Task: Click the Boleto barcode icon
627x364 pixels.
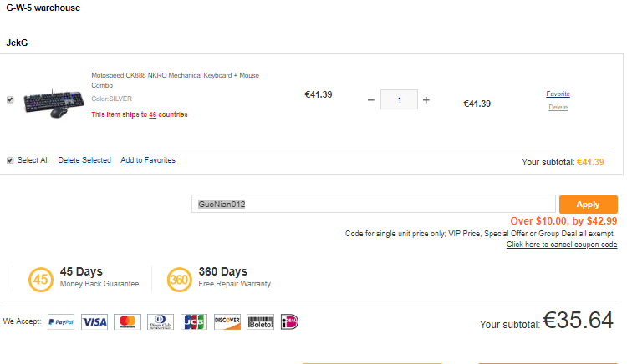Action: pyautogui.click(x=260, y=321)
